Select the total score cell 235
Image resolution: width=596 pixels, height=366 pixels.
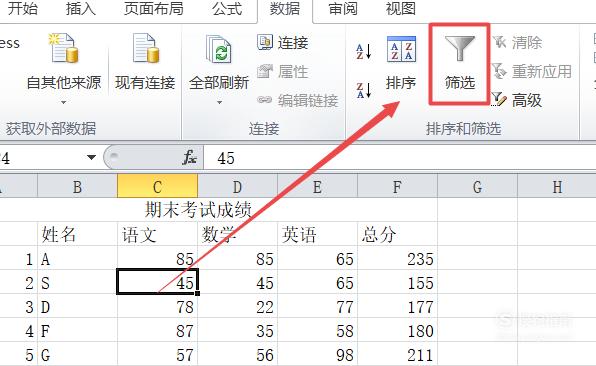(397, 258)
